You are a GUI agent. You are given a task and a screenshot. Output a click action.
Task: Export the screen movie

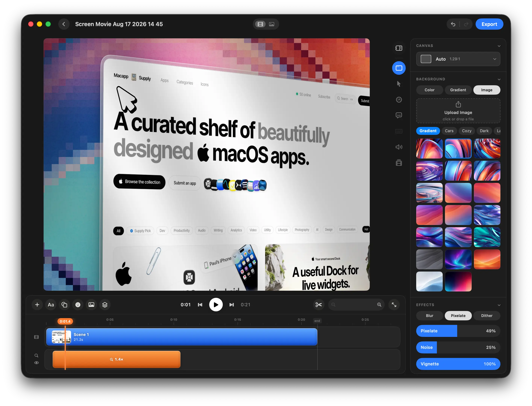coord(489,24)
